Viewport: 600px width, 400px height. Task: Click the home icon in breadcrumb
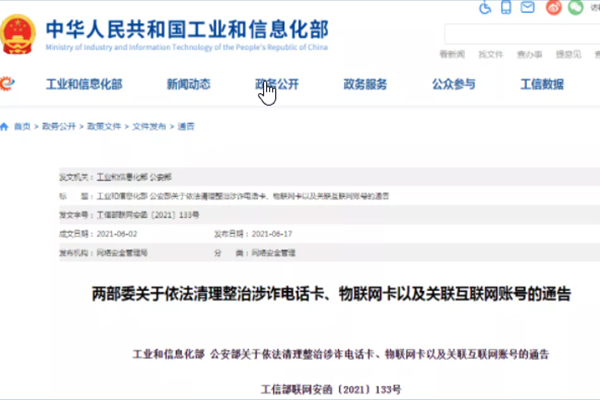pos(4,127)
